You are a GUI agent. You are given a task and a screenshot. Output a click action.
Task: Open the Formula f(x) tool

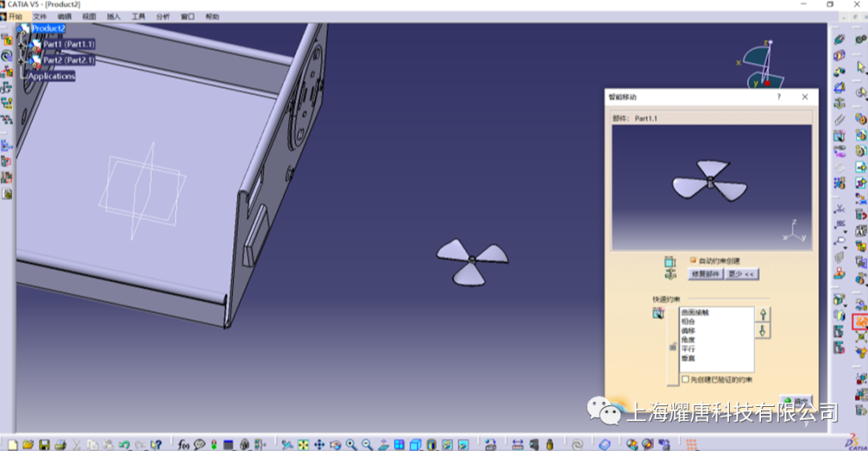point(183,445)
